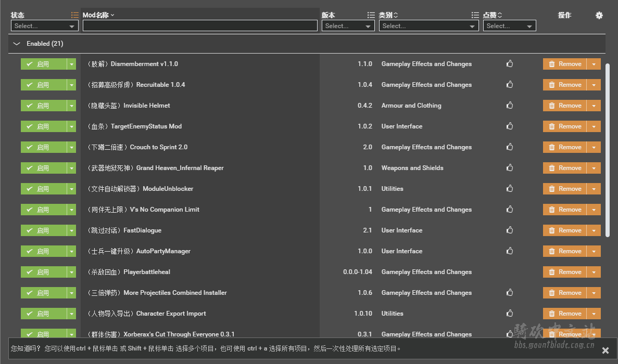The height and width of the screenshot is (364, 618).
Task: Thumbs-up V's No Companion Limit
Action: pos(510,210)
